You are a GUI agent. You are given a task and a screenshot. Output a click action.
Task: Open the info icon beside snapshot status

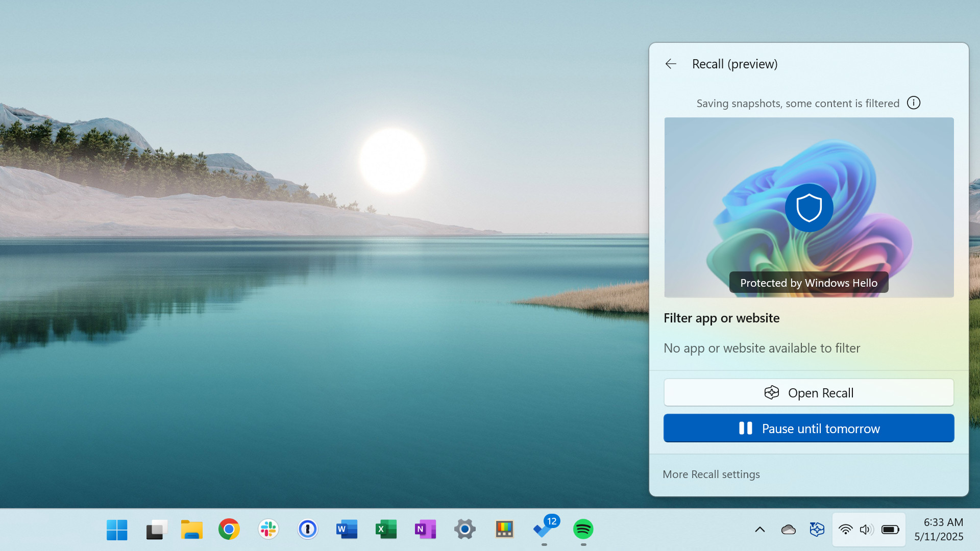(913, 103)
